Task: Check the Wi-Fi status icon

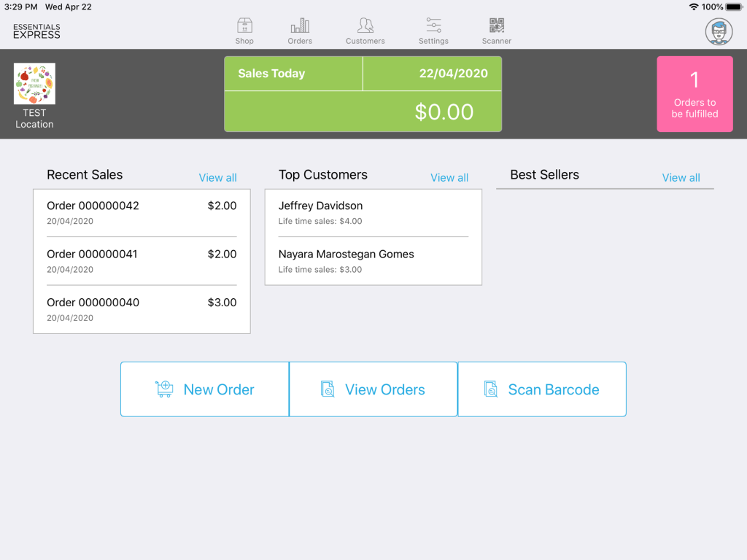Action: (694, 7)
